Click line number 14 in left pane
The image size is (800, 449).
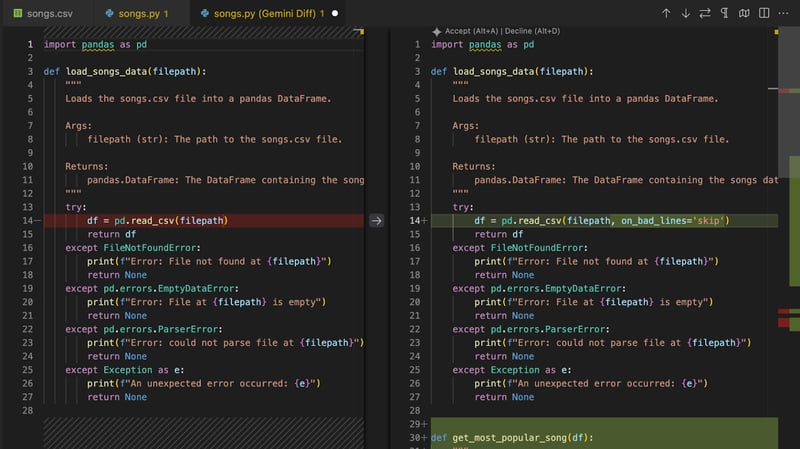tap(27, 220)
